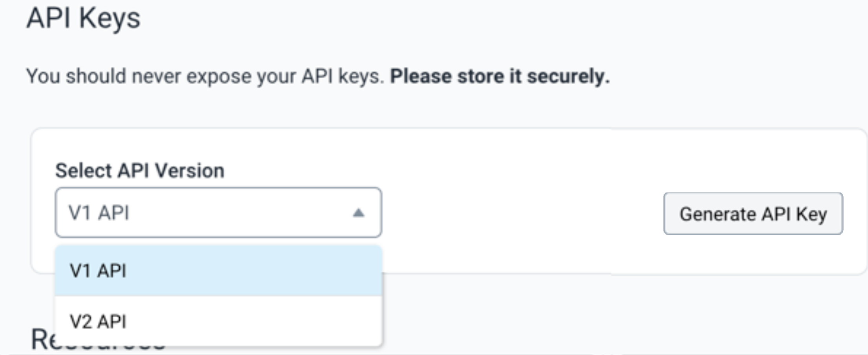Click the API Keys page heading

83,18
